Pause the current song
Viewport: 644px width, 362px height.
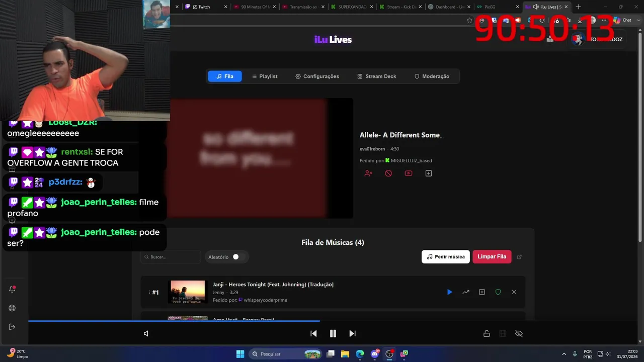click(x=333, y=333)
